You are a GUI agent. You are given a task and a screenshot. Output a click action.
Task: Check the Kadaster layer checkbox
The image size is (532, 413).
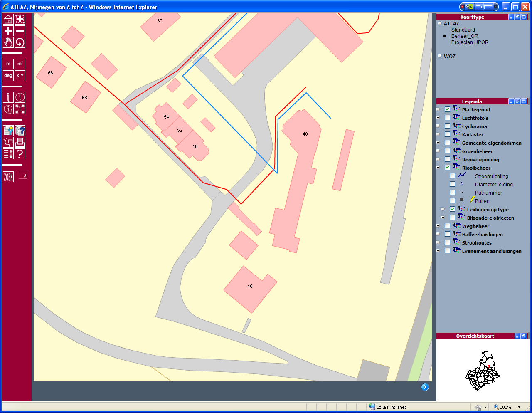447,134
